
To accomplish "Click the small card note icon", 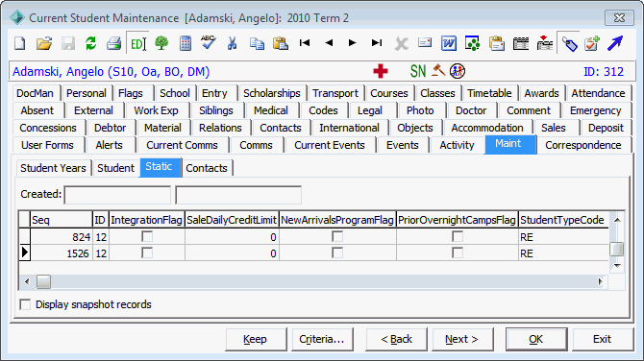I will [425, 42].
